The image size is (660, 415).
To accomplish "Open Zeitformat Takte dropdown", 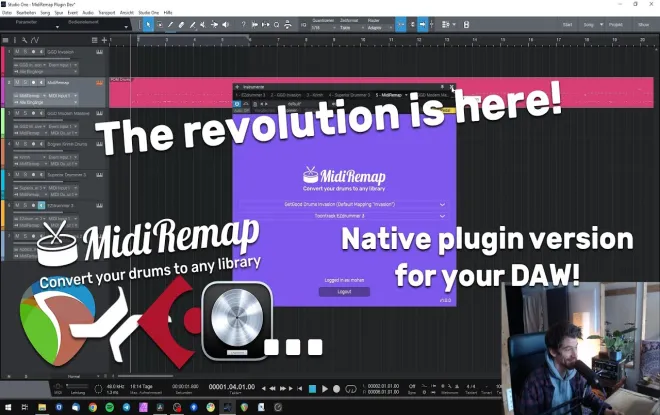I will (x=351, y=28).
